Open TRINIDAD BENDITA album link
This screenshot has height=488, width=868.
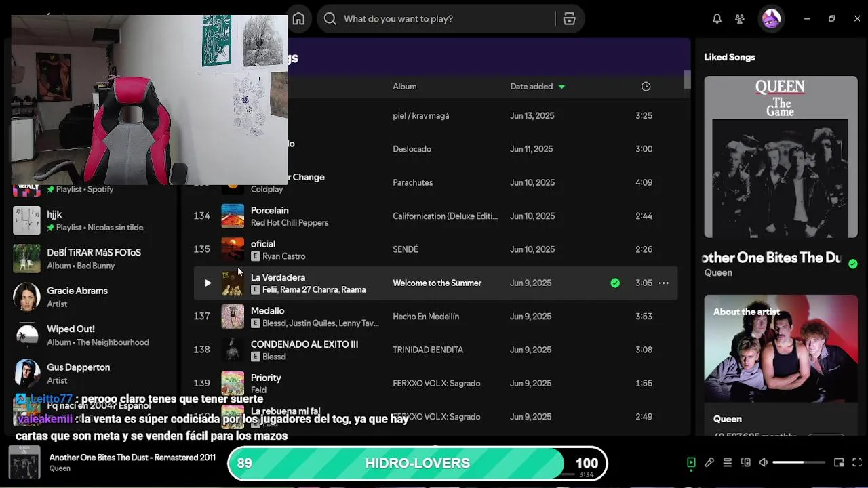pos(428,350)
